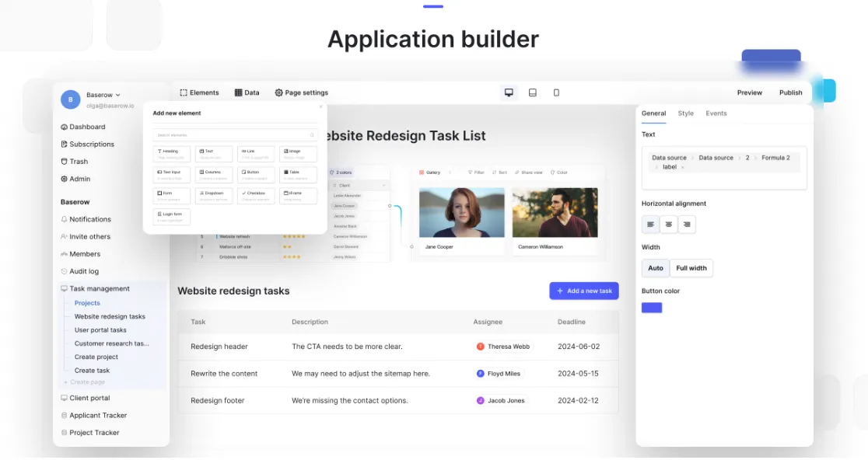This screenshot has height=460, width=868.
Task: Click the Preview button
Action: (750, 93)
